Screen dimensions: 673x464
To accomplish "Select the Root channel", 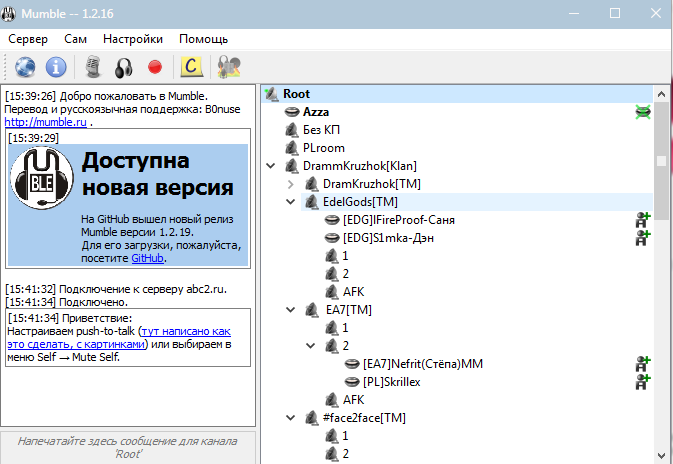I will pyautogui.click(x=296, y=94).
